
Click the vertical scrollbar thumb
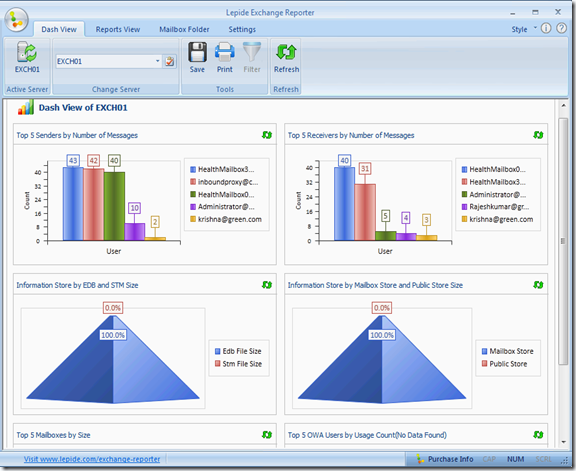(563, 241)
